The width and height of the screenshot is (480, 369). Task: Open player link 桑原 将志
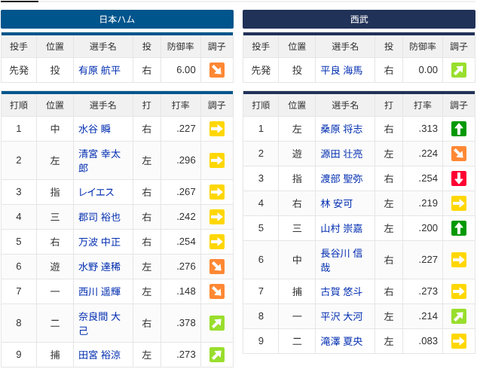tap(341, 129)
